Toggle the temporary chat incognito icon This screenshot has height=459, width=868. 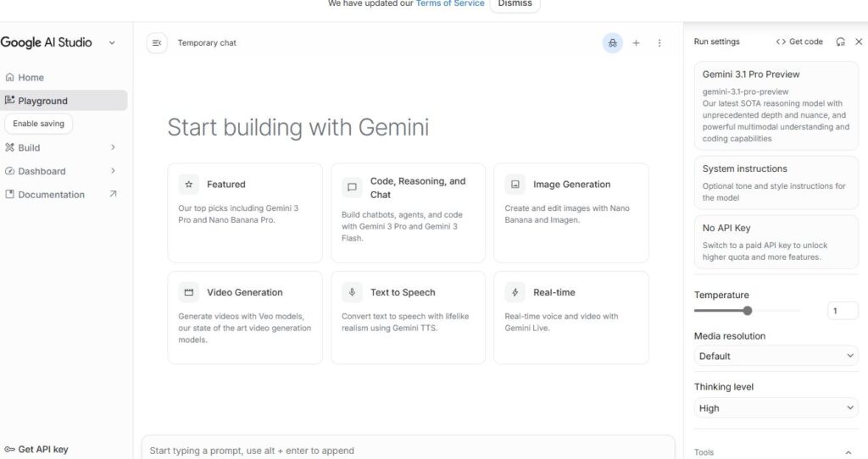tap(612, 43)
